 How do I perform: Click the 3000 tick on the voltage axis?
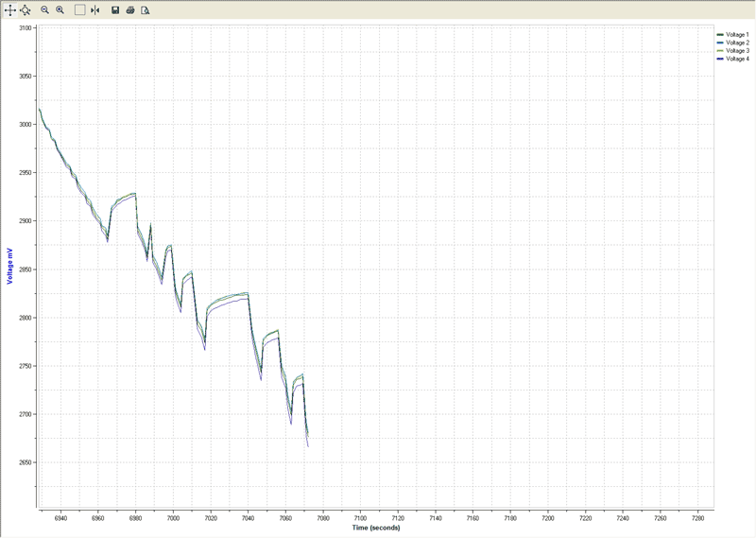[26, 125]
